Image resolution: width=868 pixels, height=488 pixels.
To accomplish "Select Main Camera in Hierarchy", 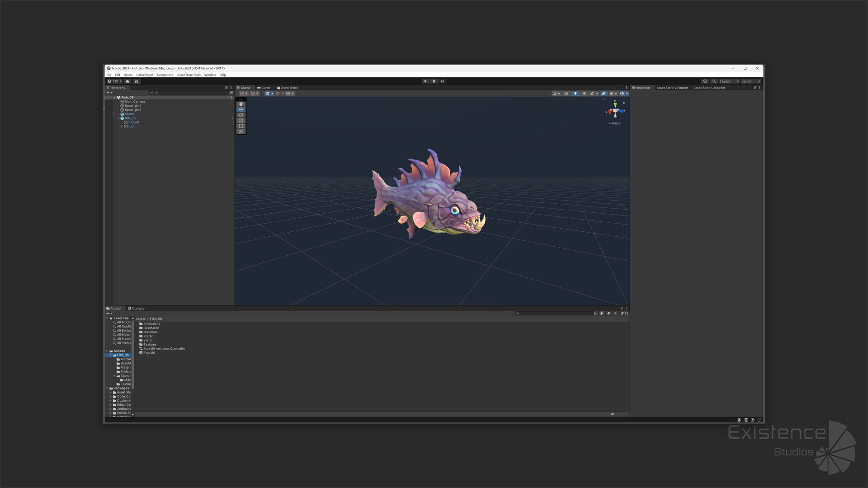I will point(132,102).
